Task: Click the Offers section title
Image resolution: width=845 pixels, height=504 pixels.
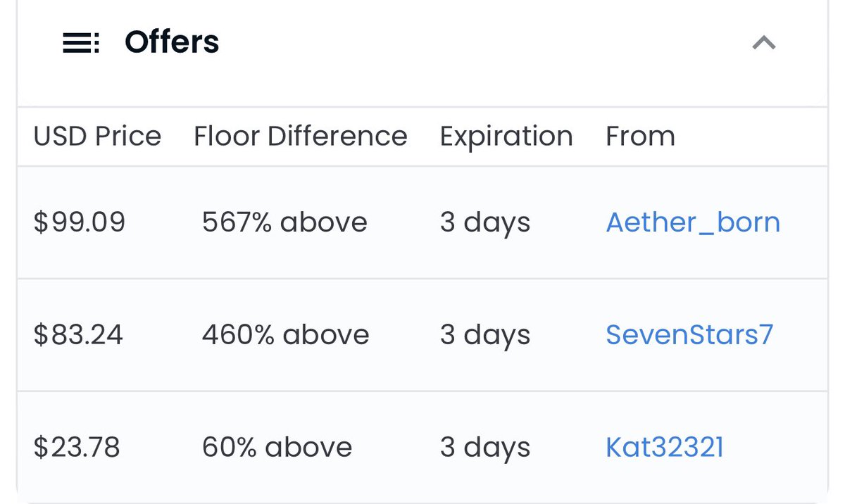Action: [172, 42]
